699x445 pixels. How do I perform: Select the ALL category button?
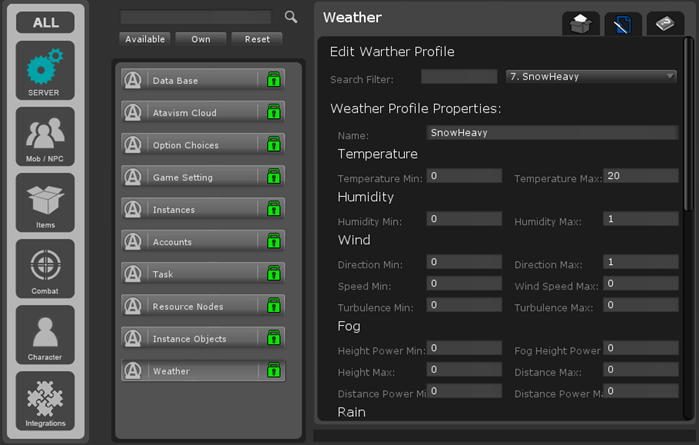pos(45,22)
